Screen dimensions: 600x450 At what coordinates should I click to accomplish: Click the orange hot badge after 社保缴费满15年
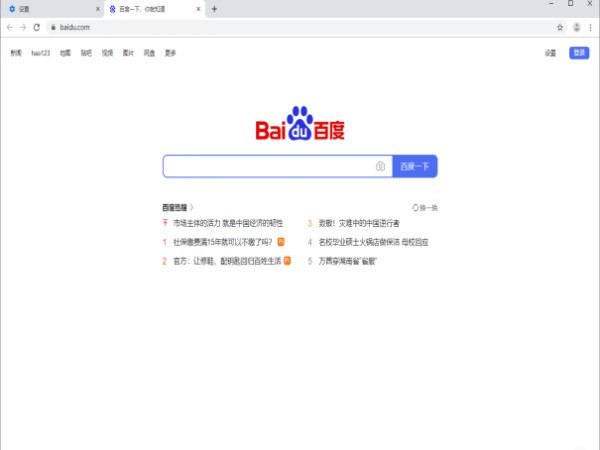pyautogui.click(x=281, y=242)
